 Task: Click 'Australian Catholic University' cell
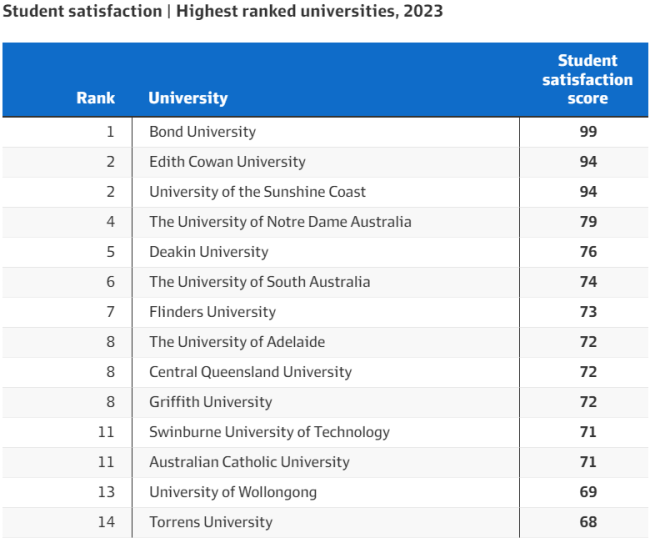click(x=249, y=462)
